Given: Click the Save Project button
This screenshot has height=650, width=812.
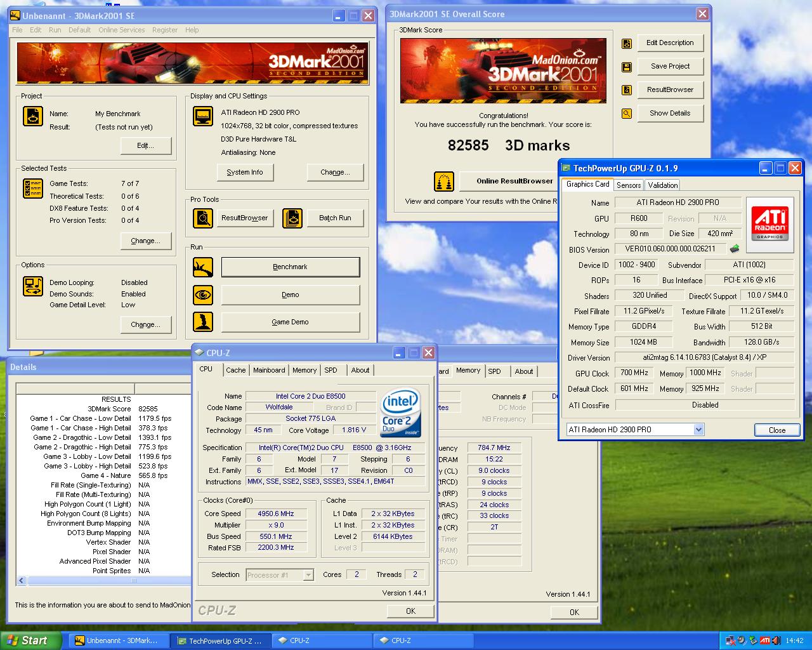Looking at the screenshot, I should coord(670,66).
